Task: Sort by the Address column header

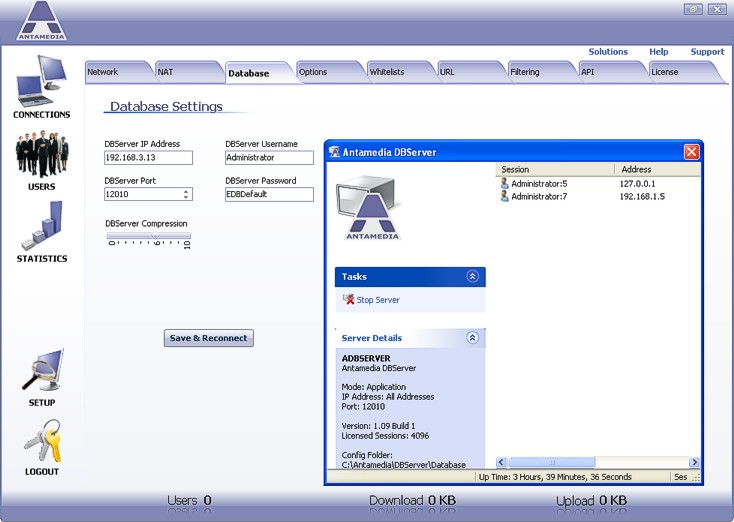Action: click(657, 169)
